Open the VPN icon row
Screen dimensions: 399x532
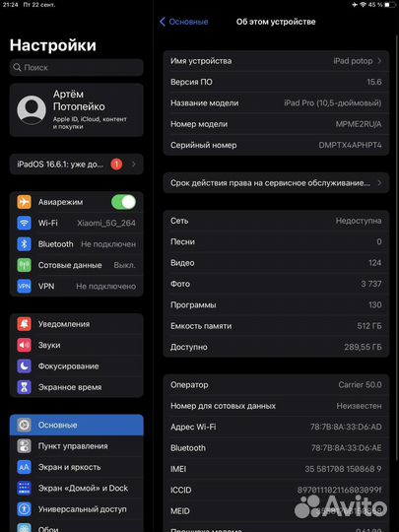tap(24, 286)
